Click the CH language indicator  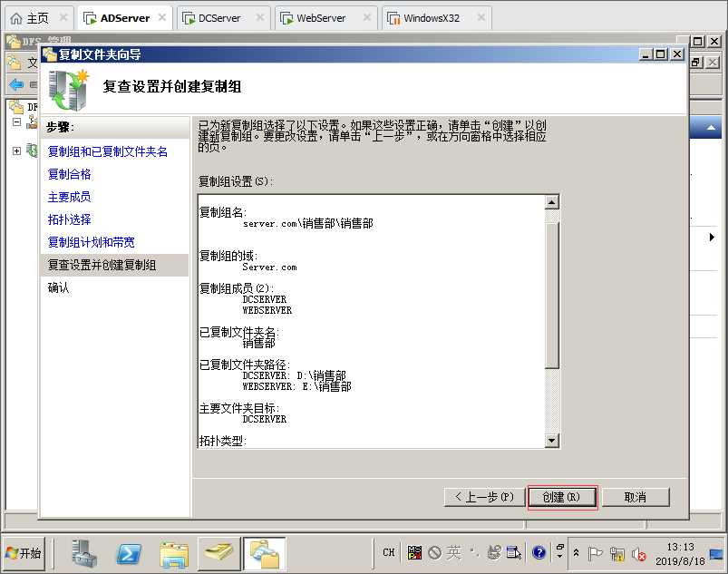click(389, 552)
